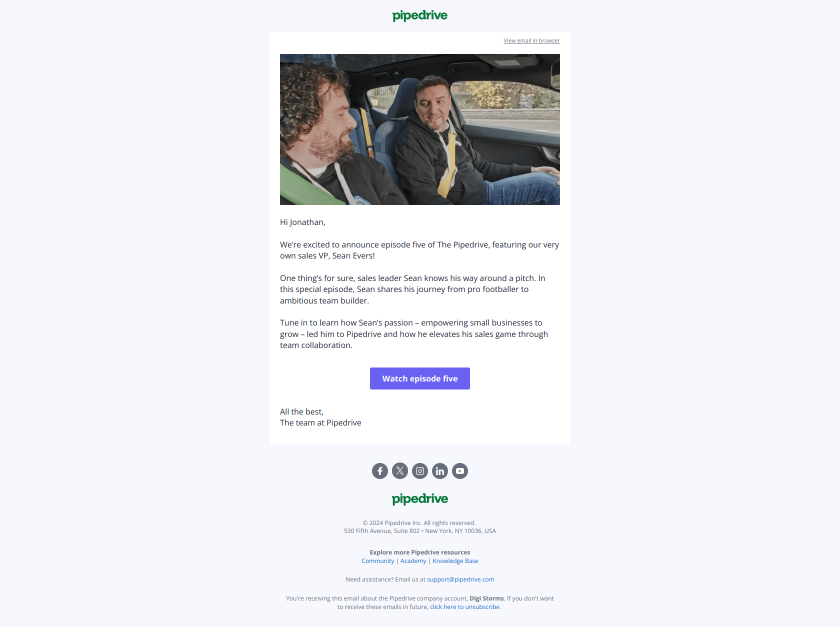Click the Hi Jonathan greeting text
This screenshot has height=627, width=840.
(x=302, y=222)
